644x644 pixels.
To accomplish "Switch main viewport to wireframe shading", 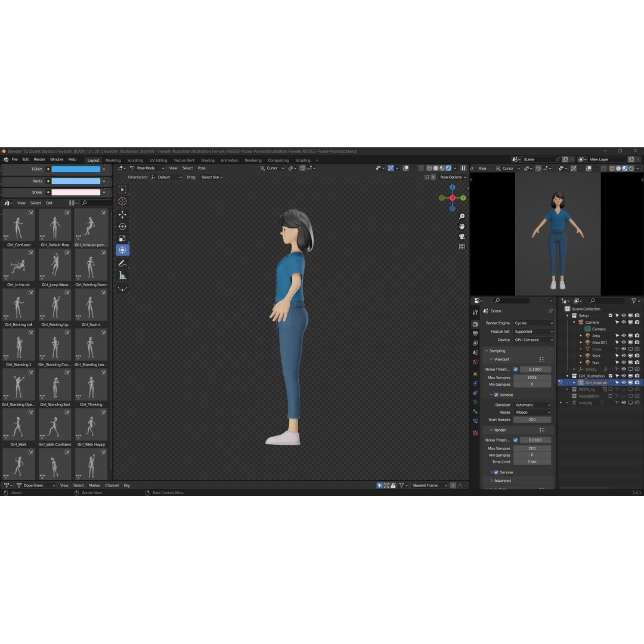I will 429,168.
